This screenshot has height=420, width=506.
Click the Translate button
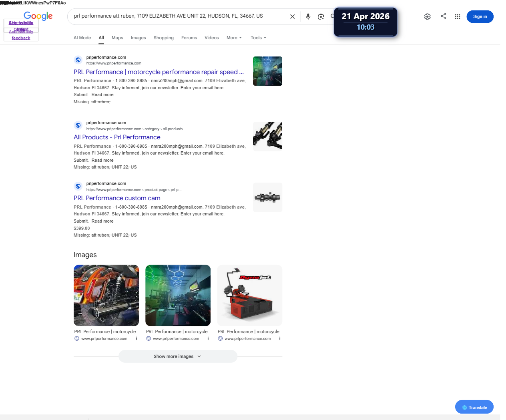(474, 407)
